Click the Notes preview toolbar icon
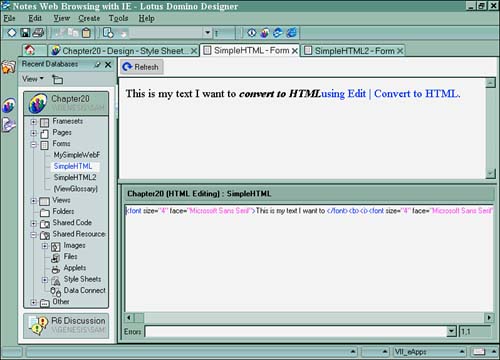Image resolution: width=500 pixels, height=360 pixels. [x=252, y=33]
